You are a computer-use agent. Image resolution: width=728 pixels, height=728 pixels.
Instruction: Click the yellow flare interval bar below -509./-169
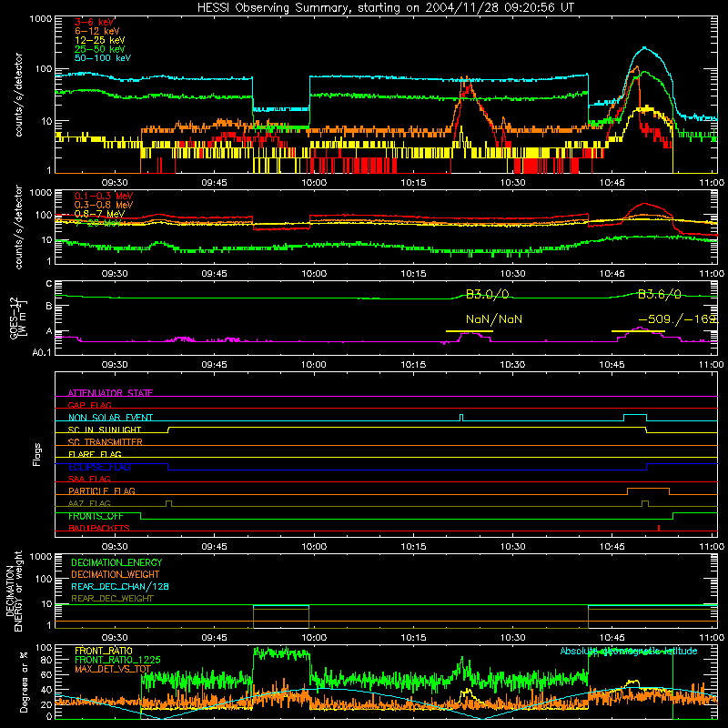pos(638,331)
